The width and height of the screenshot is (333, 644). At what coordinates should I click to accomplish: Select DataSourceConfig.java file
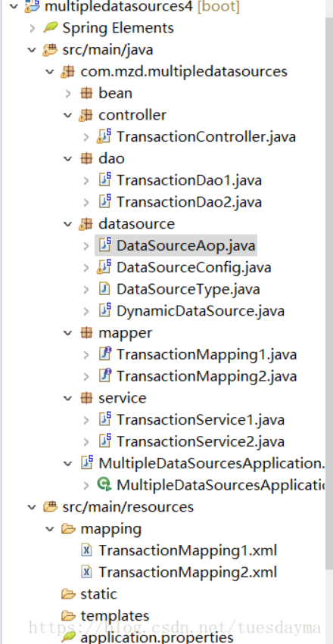click(194, 267)
